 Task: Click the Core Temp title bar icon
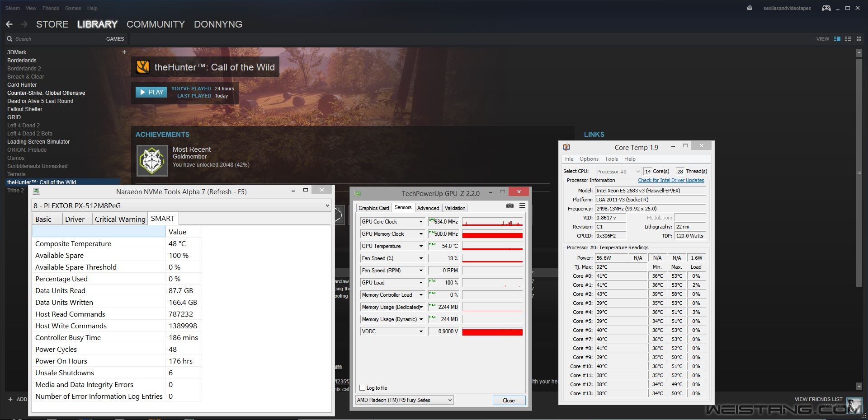[566, 147]
